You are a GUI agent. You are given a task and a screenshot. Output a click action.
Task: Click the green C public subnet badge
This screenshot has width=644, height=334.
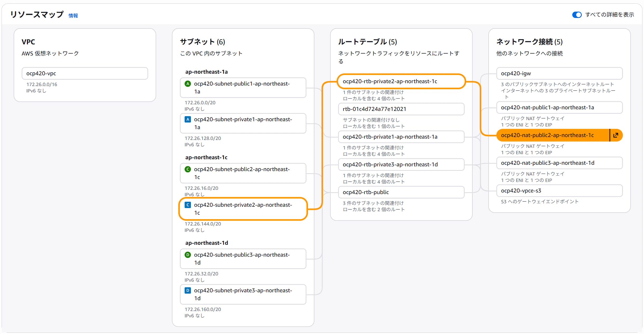(188, 169)
